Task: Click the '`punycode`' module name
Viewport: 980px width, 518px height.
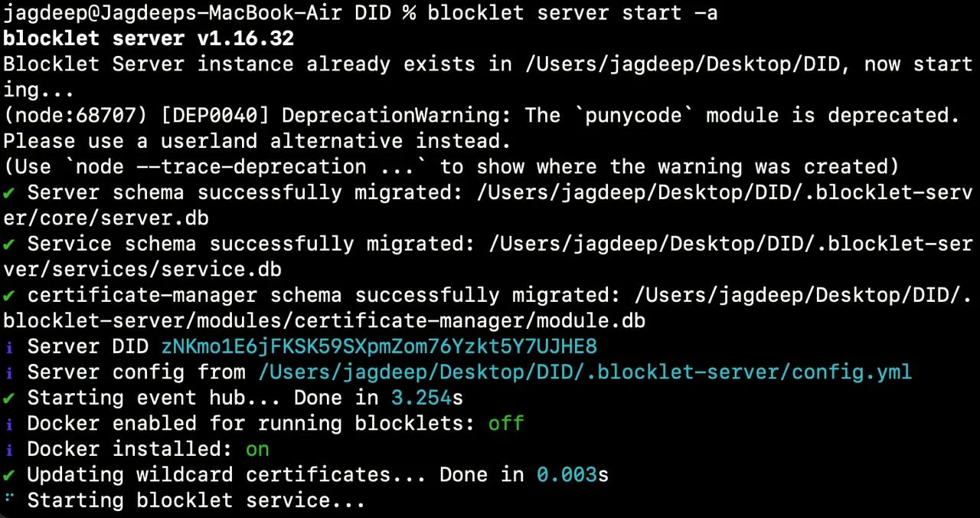Action: [x=633, y=116]
